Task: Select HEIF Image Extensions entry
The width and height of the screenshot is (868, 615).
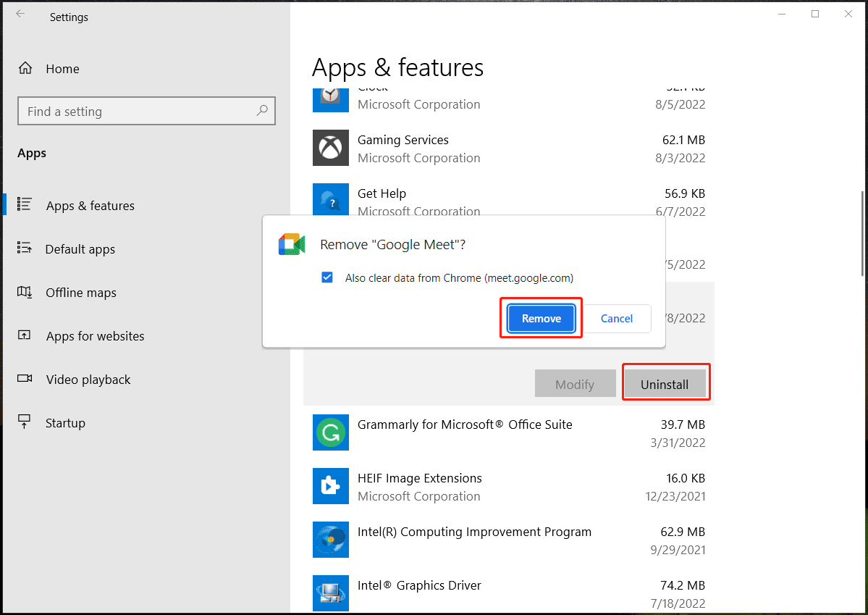Action: pos(509,487)
